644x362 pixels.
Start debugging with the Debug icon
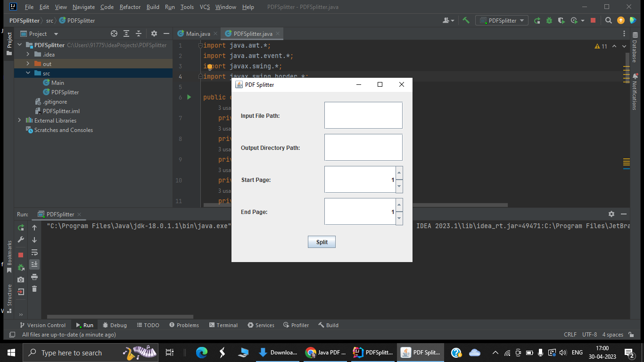pyautogui.click(x=549, y=20)
